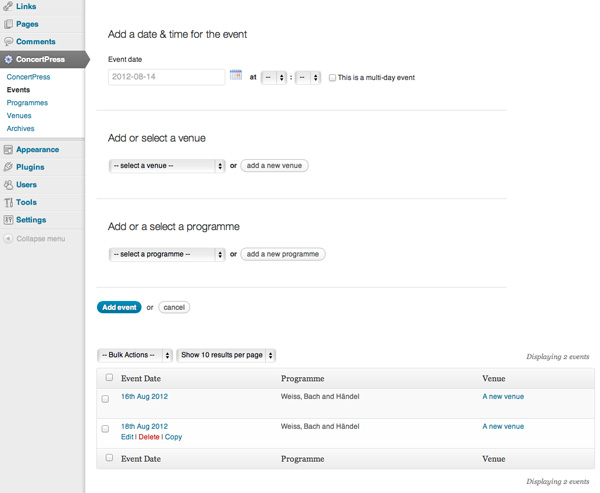The width and height of the screenshot is (600, 493).
Task: Click the Pages icon in sidebar
Action: [x=8, y=24]
